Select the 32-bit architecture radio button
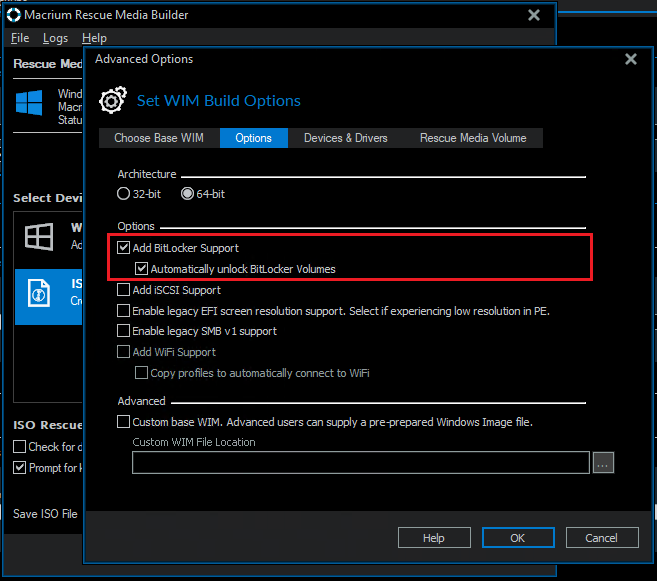Viewport: 657px width, 581px height. pyautogui.click(x=123, y=194)
